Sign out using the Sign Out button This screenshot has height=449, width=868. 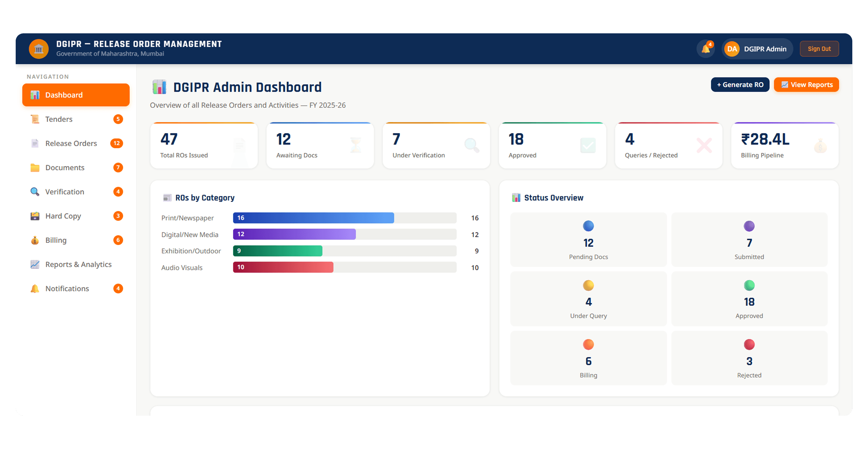pos(819,49)
